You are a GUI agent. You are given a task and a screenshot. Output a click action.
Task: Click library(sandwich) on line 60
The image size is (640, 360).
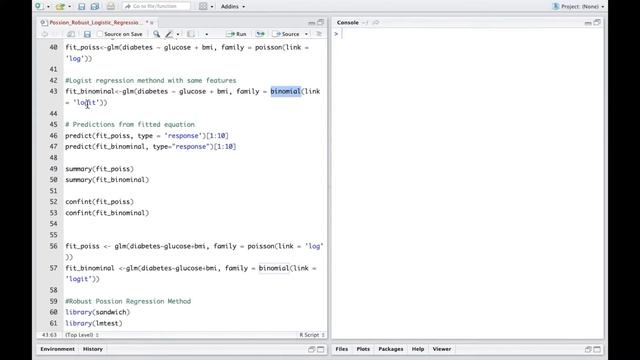pos(98,312)
